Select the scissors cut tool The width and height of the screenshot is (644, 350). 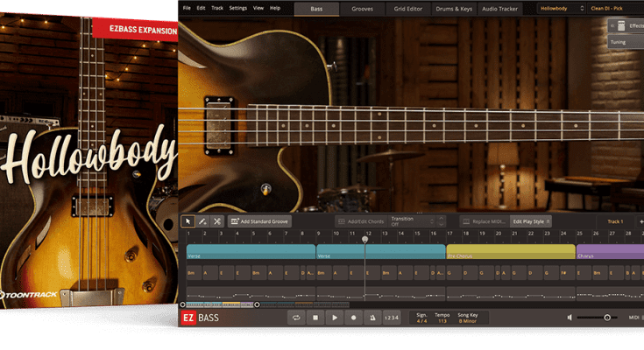point(217,222)
